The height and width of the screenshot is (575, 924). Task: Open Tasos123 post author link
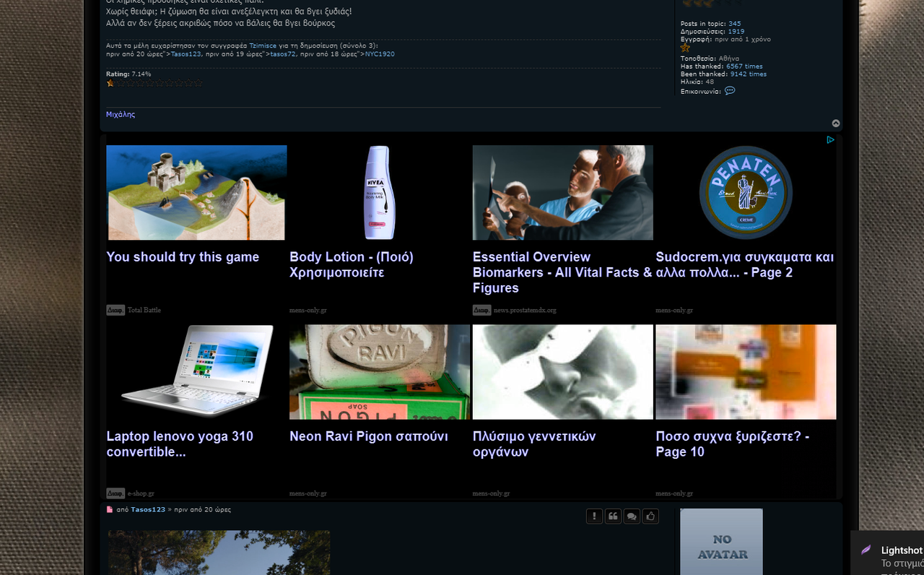tap(148, 510)
